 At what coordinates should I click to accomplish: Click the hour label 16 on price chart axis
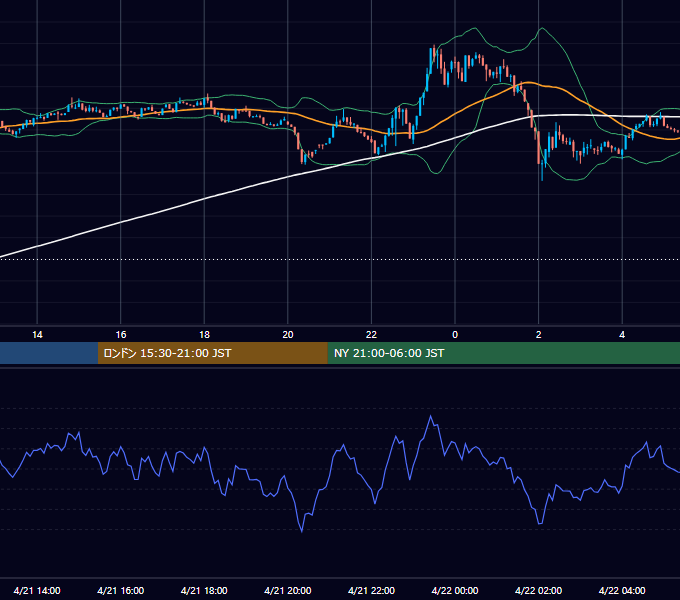[x=121, y=335]
